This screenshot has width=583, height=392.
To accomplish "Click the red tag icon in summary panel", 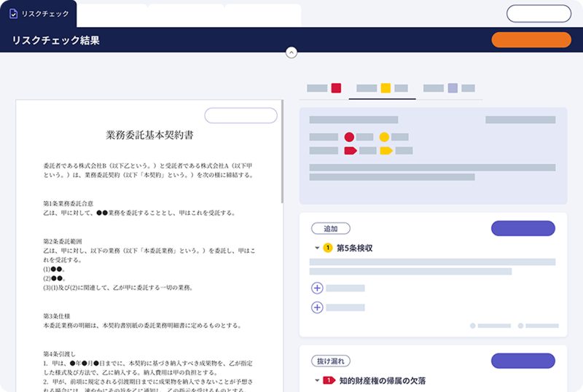I will point(350,151).
